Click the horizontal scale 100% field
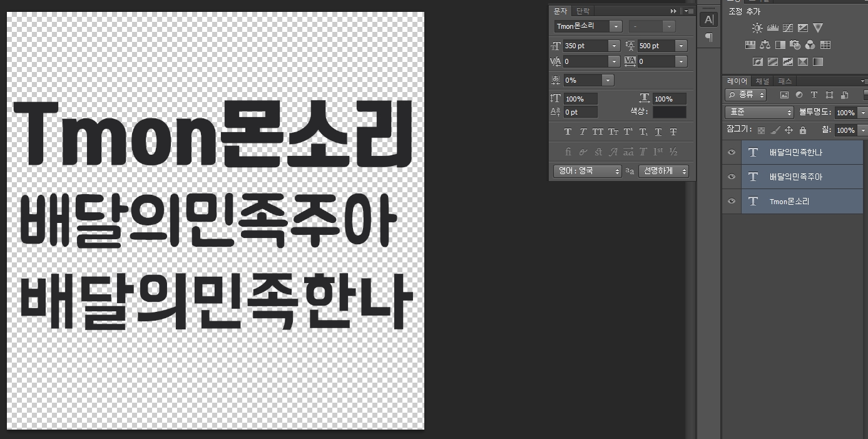The height and width of the screenshot is (439, 868). pos(669,99)
